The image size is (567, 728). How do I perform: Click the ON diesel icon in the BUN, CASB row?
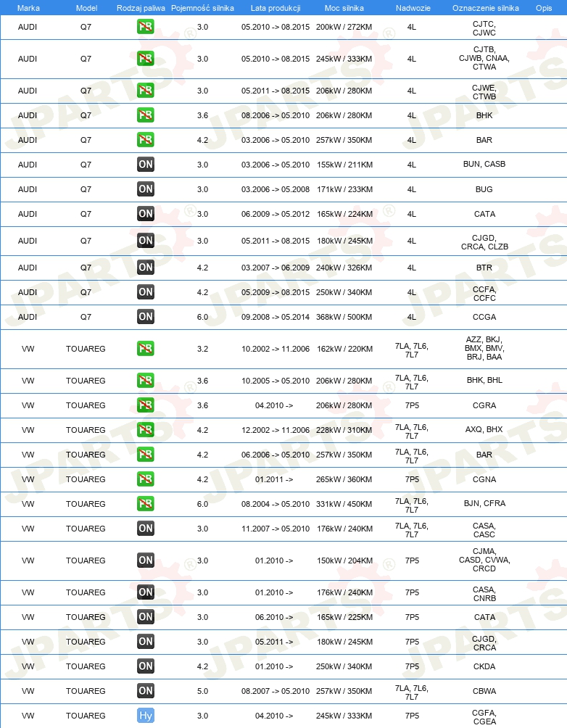point(145,165)
